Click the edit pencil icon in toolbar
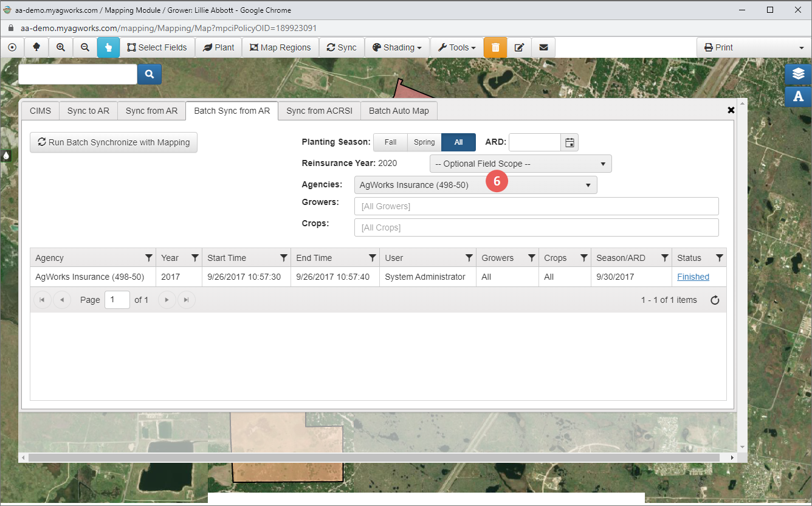The width and height of the screenshot is (812, 506). click(x=519, y=47)
